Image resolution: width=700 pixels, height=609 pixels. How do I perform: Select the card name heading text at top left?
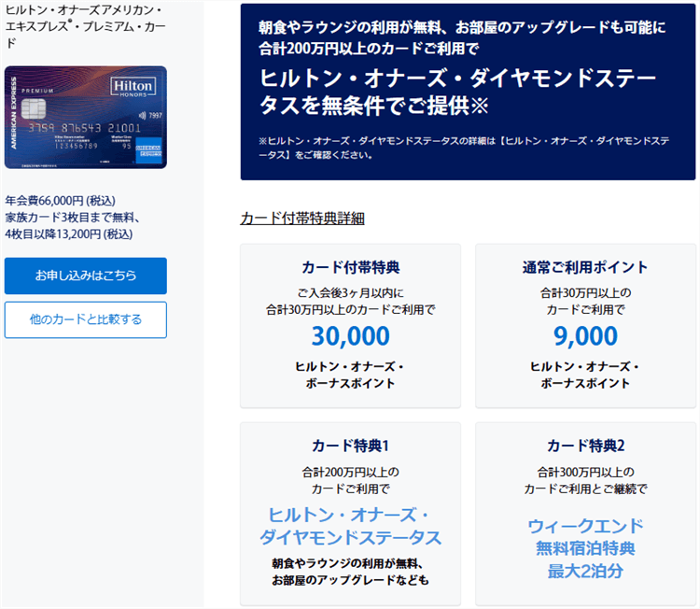[x=83, y=25]
